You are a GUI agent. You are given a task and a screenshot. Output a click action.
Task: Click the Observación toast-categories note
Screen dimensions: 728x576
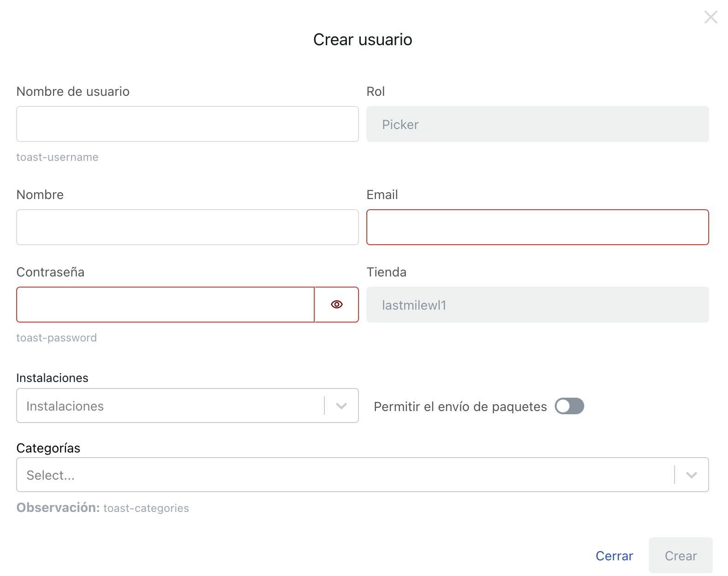pyautogui.click(x=103, y=508)
